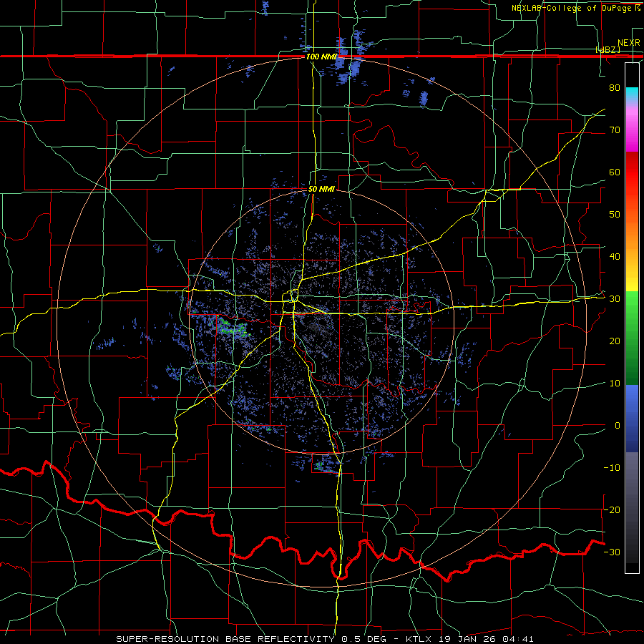Click the [dBZ] units label
This screenshot has height=644, width=644.
[608, 50]
